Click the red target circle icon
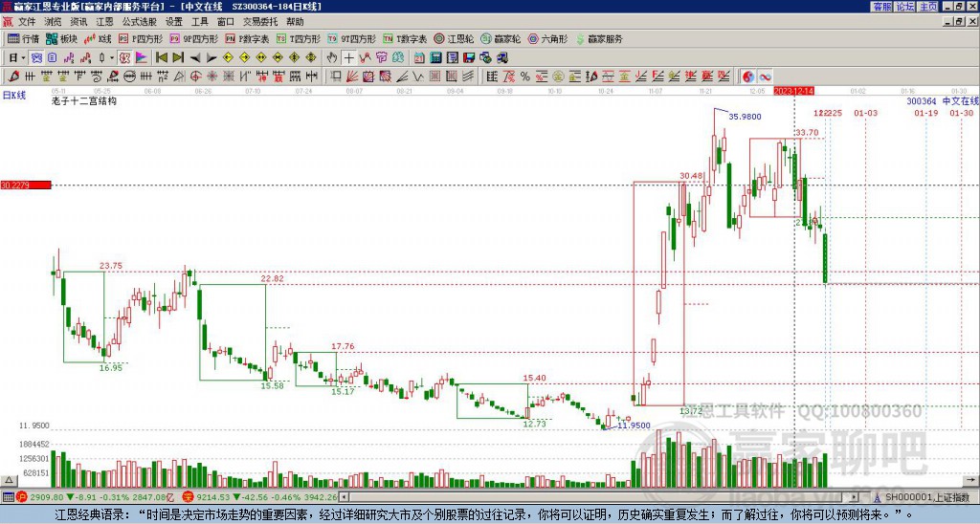Image resolution: width=980 pixels, height=524 pixels. 195,76
